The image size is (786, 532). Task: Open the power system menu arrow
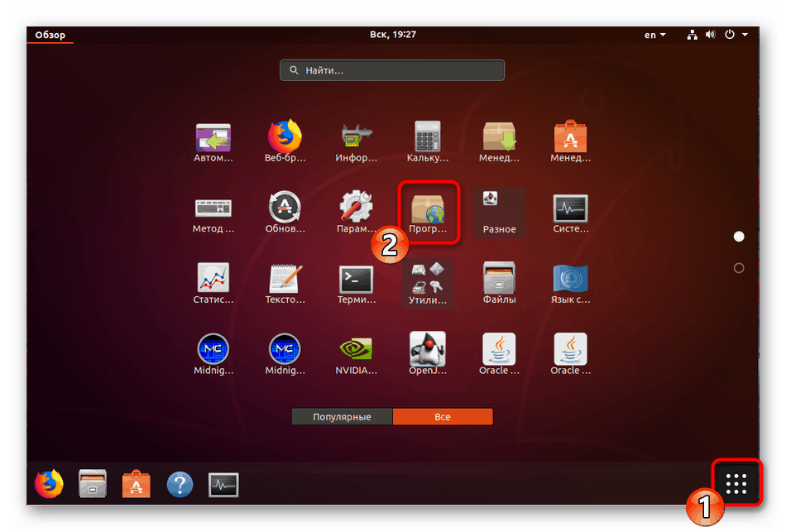coord(745,35)
